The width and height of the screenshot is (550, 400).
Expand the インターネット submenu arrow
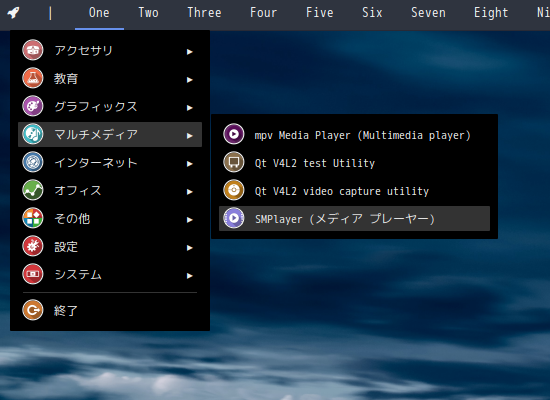[x=190, y=164]
